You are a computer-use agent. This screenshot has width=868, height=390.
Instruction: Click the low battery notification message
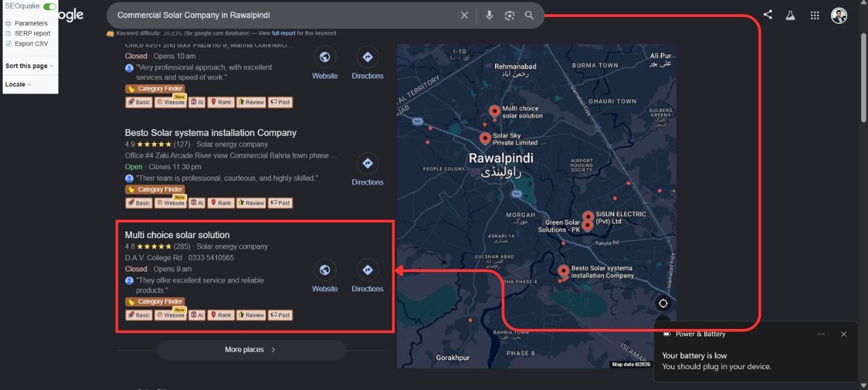pos(717,361)
